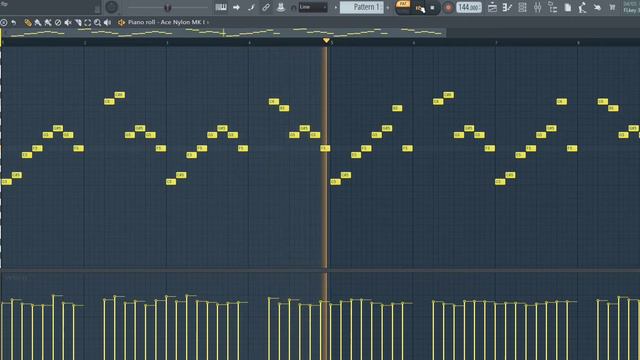Select the Slice tool

pyautogui.click(x=78, y=22)
